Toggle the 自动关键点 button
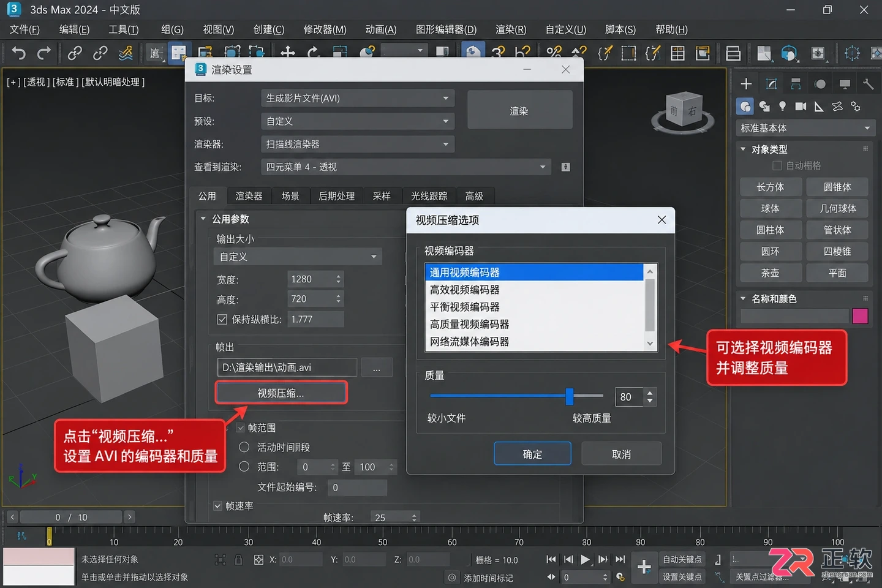 (682, 559)
